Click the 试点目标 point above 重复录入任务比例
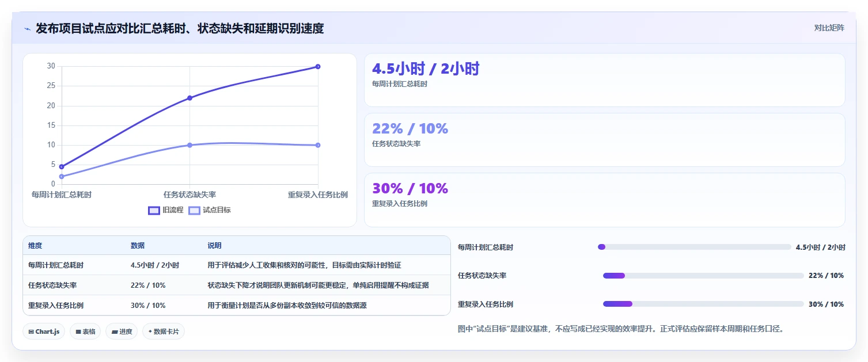Screen dimensions: 868x362 point(318,145)
